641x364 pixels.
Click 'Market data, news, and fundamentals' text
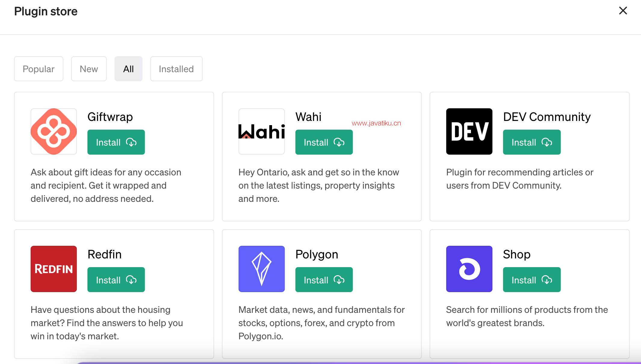322,323
